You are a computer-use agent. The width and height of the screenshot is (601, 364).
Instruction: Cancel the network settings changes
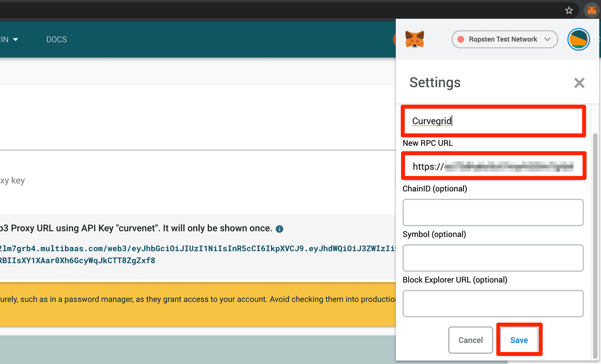[470, 340]
